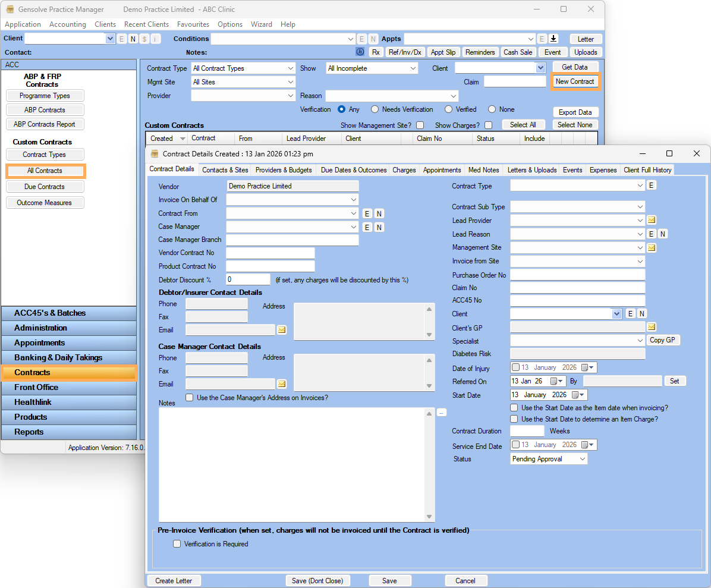Click the Management Site envelope icon
Image resolution: width=711 pixels, height=588 pixels.
click(x=651, y=247)
